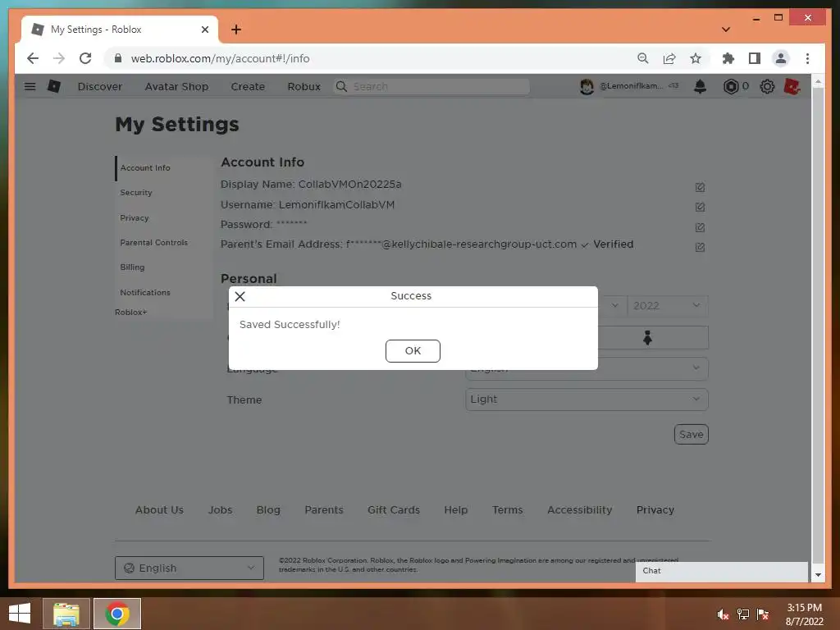
Task: Expand the English site language dropdown in footer
Action: pos(189,568)
